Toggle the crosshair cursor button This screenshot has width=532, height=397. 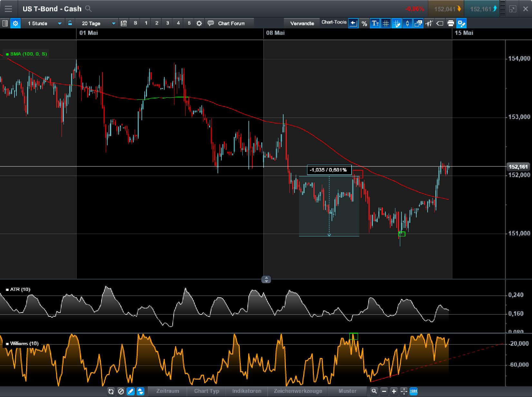[404, 391]
